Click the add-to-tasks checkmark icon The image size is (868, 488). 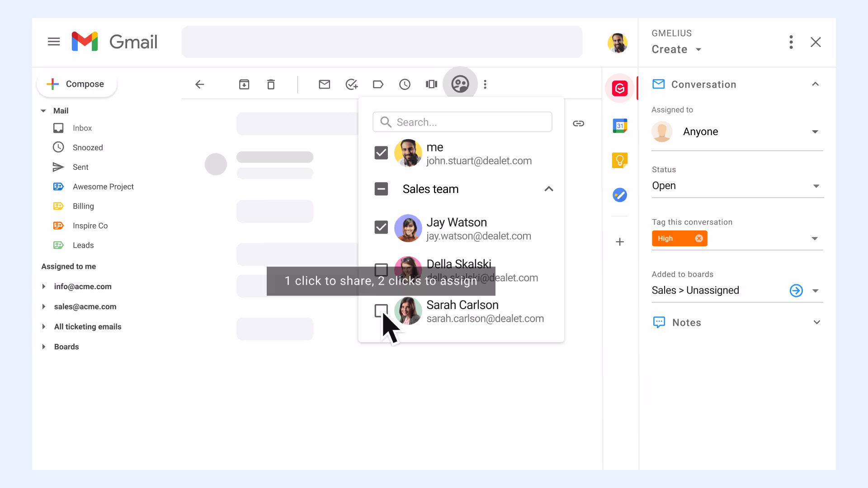point(351,84)
